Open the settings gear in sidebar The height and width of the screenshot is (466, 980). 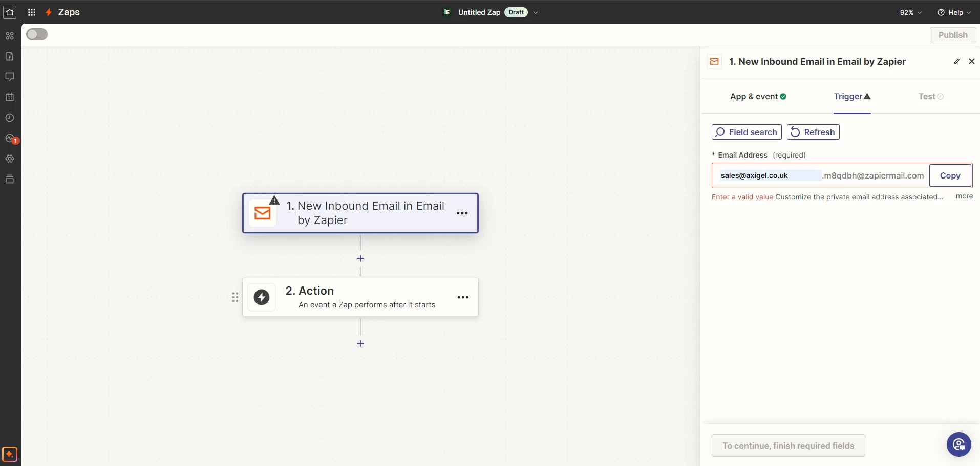pyautogui.click(x=10, y=159)
